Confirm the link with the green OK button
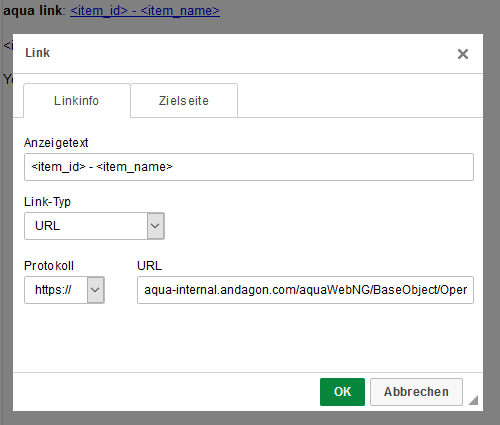This screenshot has height=425, width=500. coord(342,392)
